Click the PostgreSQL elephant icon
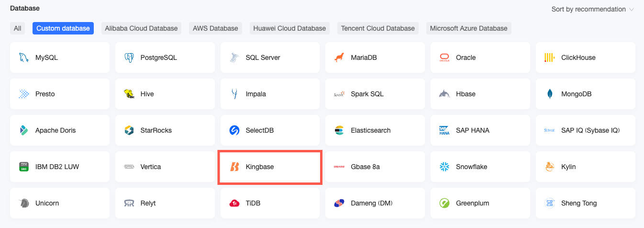The width and height of the screenshot is (644, 228). coord(129,57)
